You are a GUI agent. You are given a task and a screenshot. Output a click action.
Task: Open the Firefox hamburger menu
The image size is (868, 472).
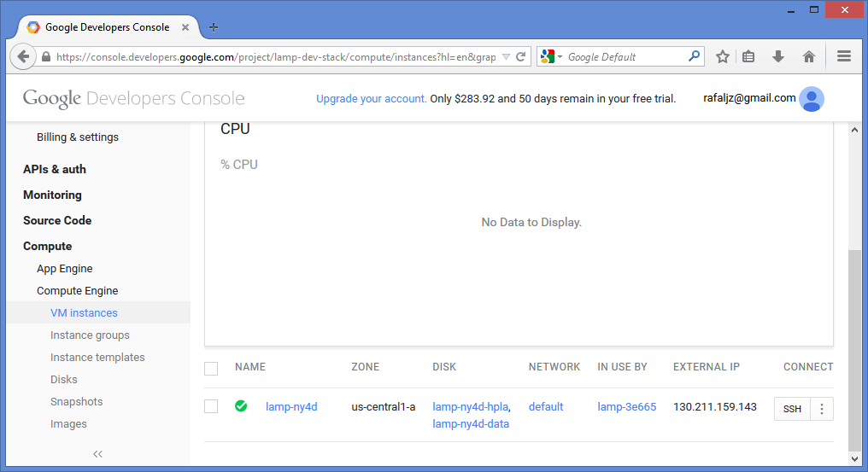[x=843, y=56]
